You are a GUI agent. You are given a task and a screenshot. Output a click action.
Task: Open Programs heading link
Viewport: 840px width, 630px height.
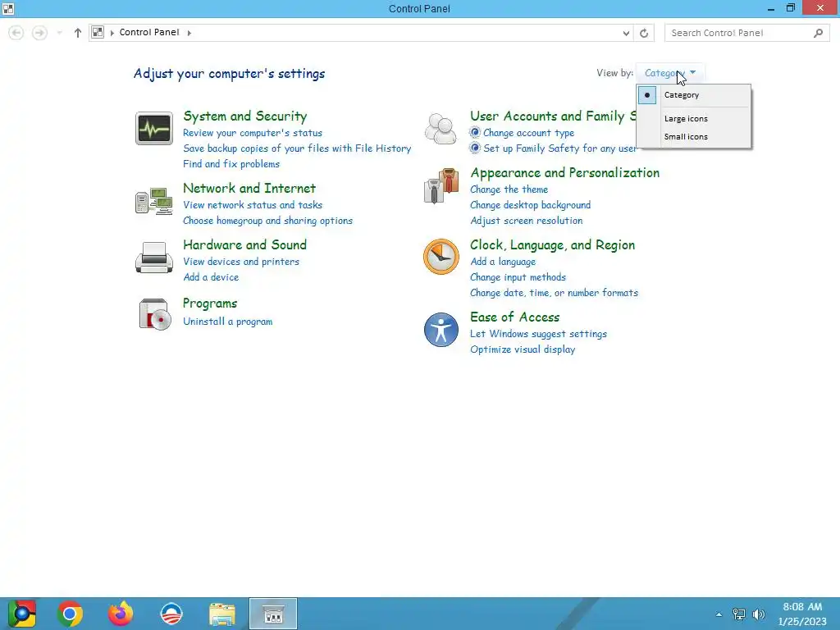210,304
